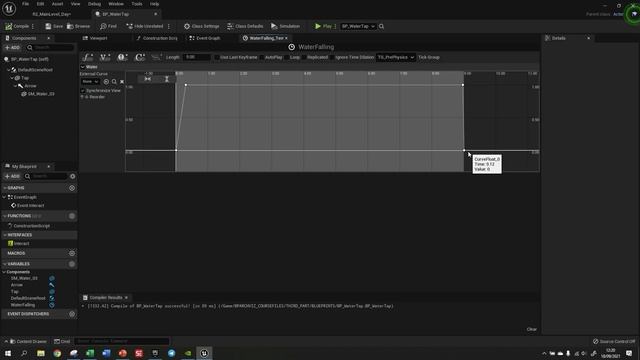640x360 pixels.
Task: Toggle AutoPlay checkbox
Action: click(x=262, y=57)
